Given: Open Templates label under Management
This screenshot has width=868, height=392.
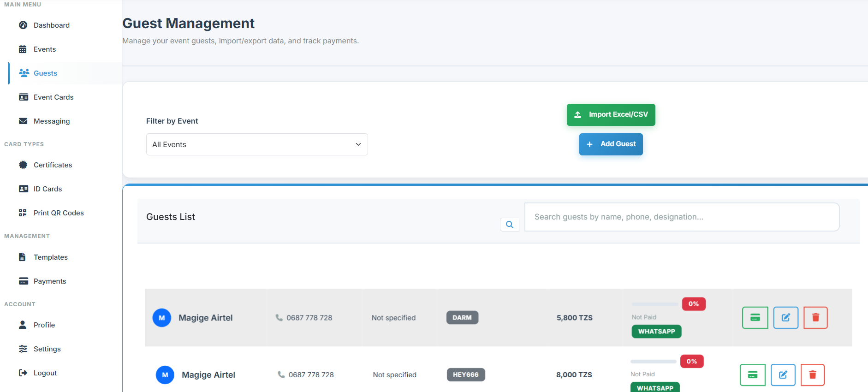Looking at the screenshot, I should click(51, 257).
